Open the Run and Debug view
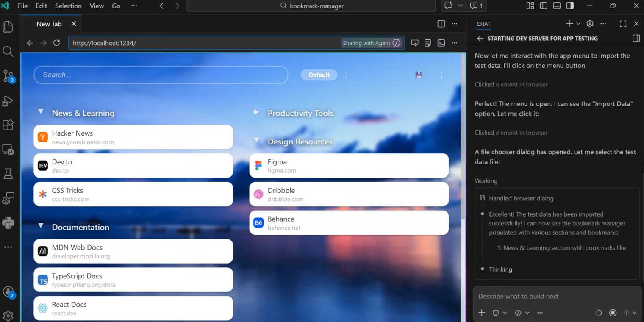Viewport: 644px width, 322px height. coord(8,101)
